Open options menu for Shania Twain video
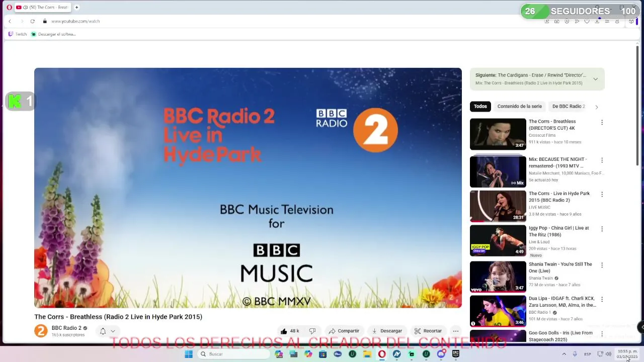Viewport: 644px width, 362px height. 602,265
